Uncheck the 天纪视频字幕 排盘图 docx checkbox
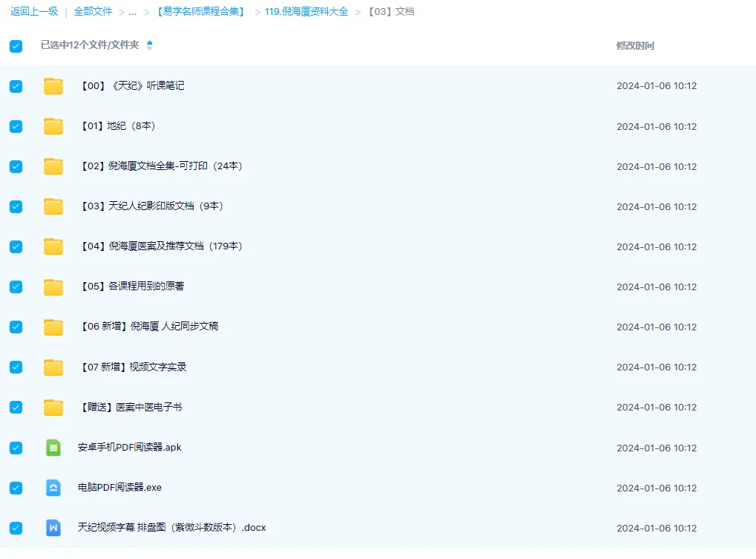756x559 pixels. point(16,528)
